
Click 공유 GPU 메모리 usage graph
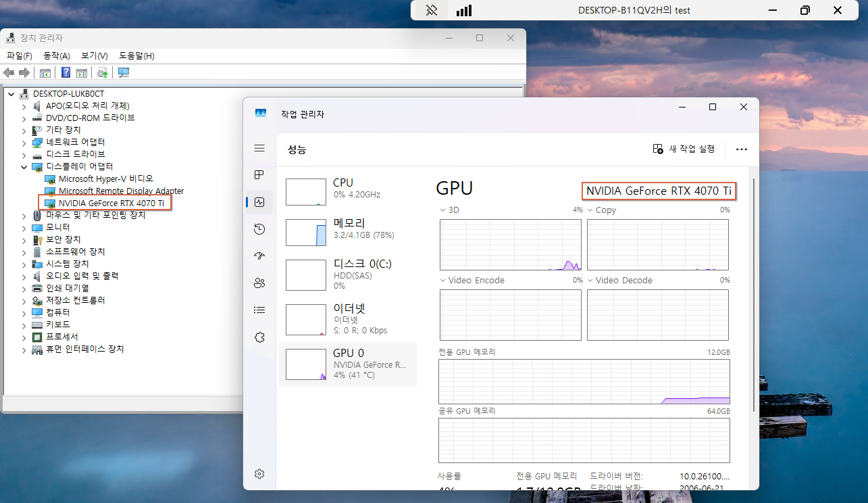(584, 440)
